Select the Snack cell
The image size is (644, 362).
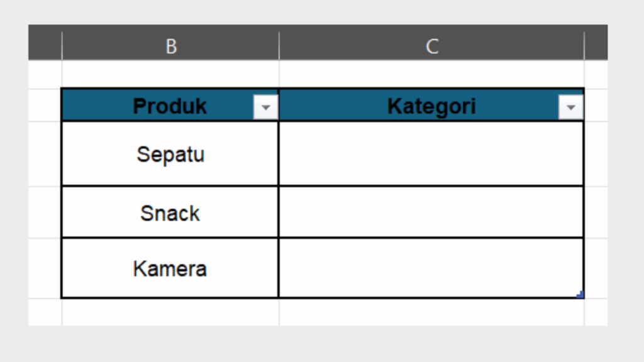coord(170,213)
